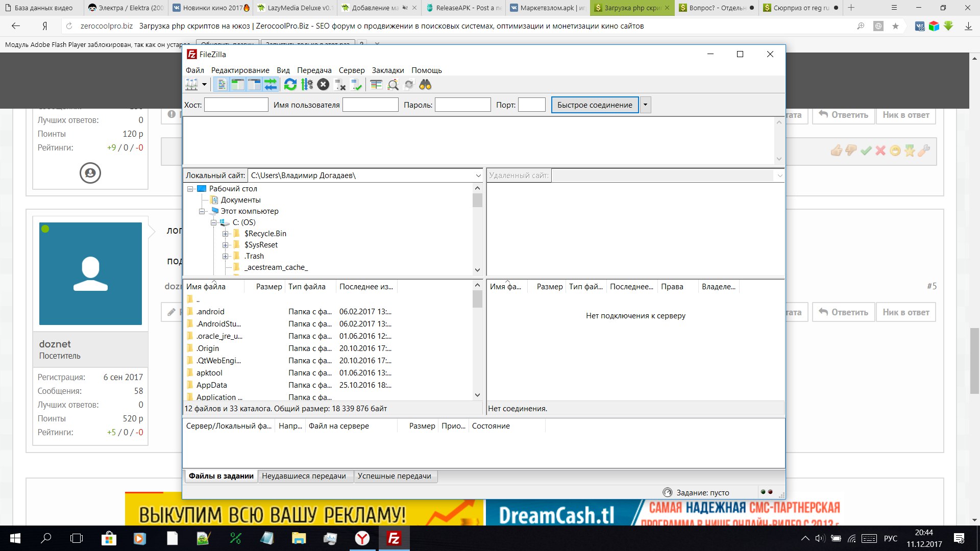The height and width of the screenshot is (551, 980).
Task: Open the Локальный сайт path dropdown
Action: coord(478,176)
